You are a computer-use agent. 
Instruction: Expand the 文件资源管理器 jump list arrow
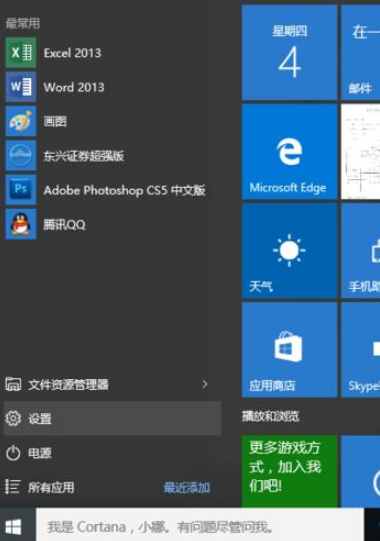tap(205, 384)
